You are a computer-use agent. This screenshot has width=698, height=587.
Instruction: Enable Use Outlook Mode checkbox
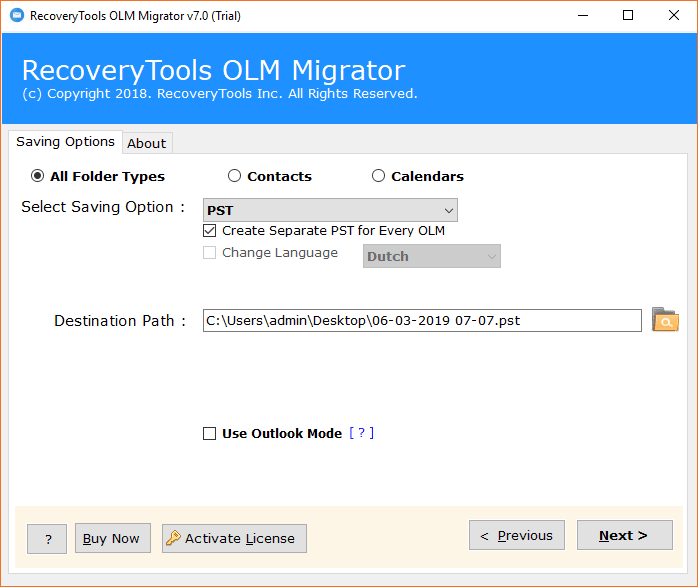click(210, 433)
